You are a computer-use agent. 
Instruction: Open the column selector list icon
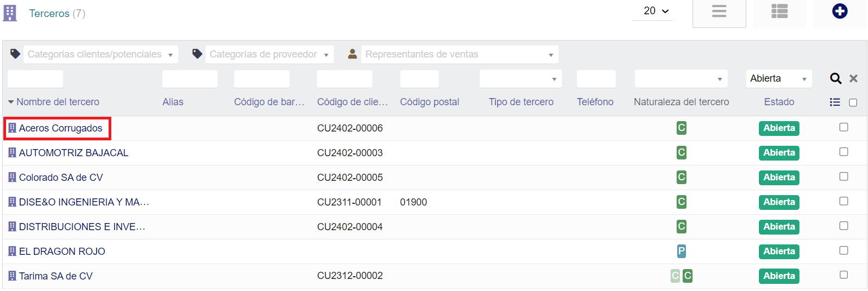pyautogui.click(x=835, y=102)
